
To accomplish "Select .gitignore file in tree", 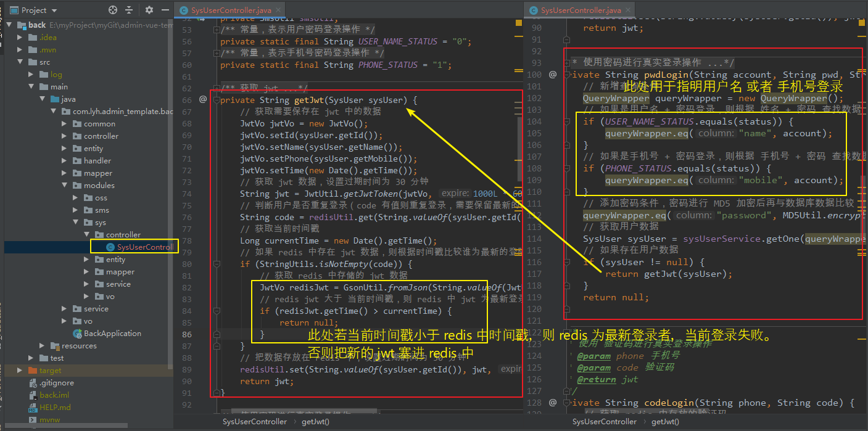I will point(57,382).
